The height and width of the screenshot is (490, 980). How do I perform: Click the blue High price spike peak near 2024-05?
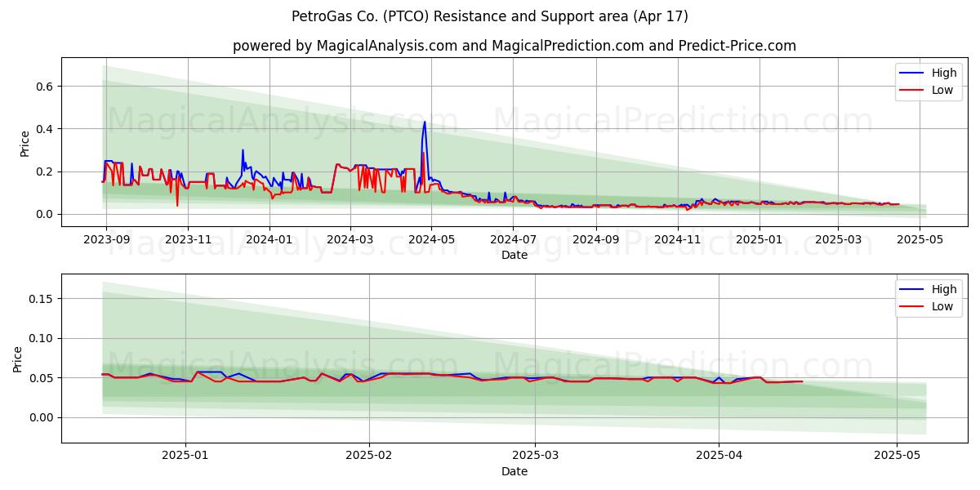[x=425, y=122]
